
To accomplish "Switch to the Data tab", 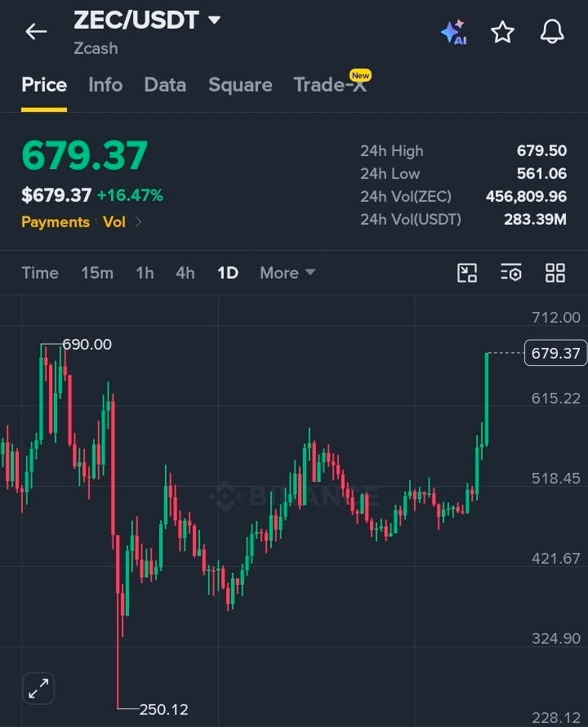I will pos(165,85).
